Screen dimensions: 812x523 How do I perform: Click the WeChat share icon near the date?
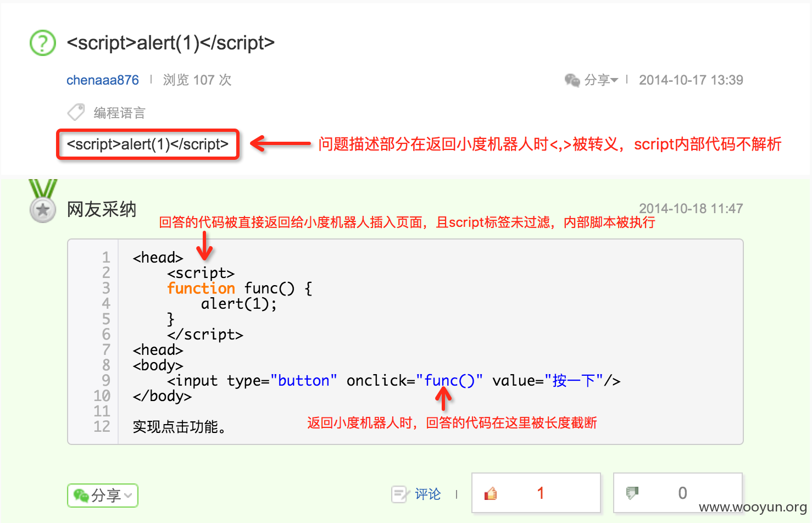coord(572,80)
